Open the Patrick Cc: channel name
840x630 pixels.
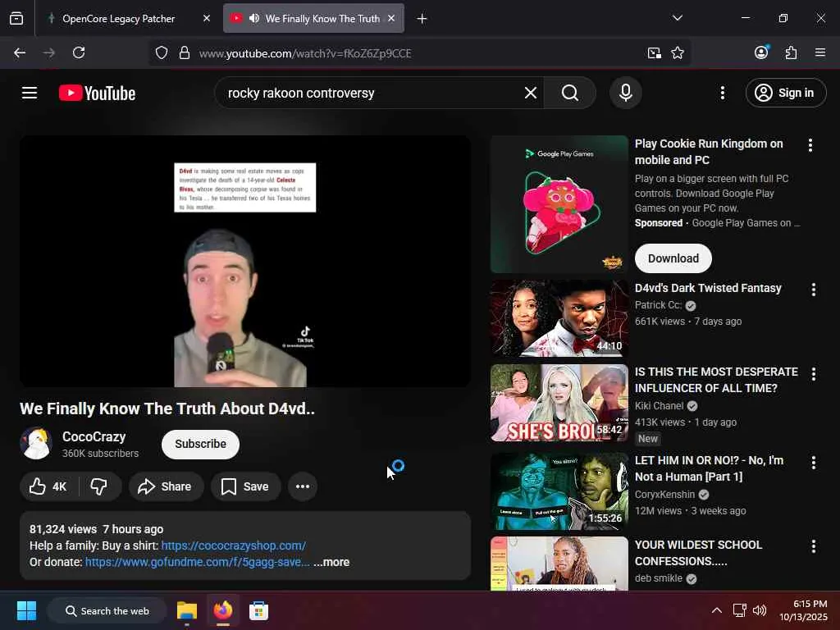[659, 305]
